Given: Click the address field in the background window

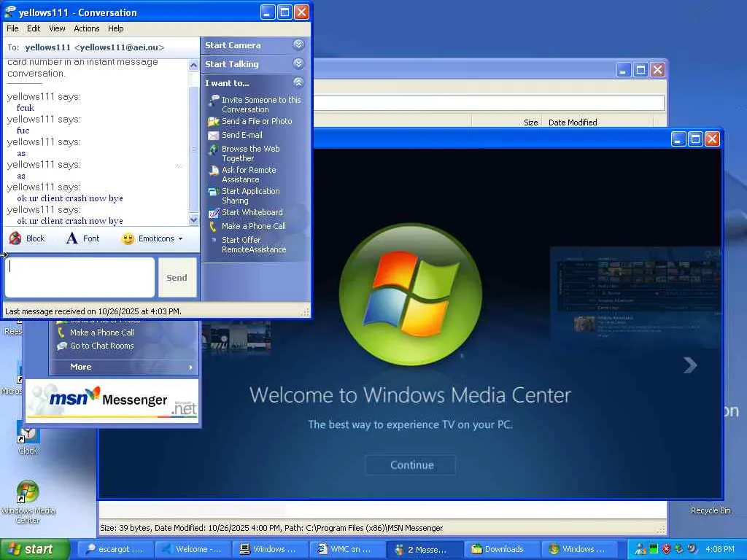Looking at the screenshot, I should point(489,103).
